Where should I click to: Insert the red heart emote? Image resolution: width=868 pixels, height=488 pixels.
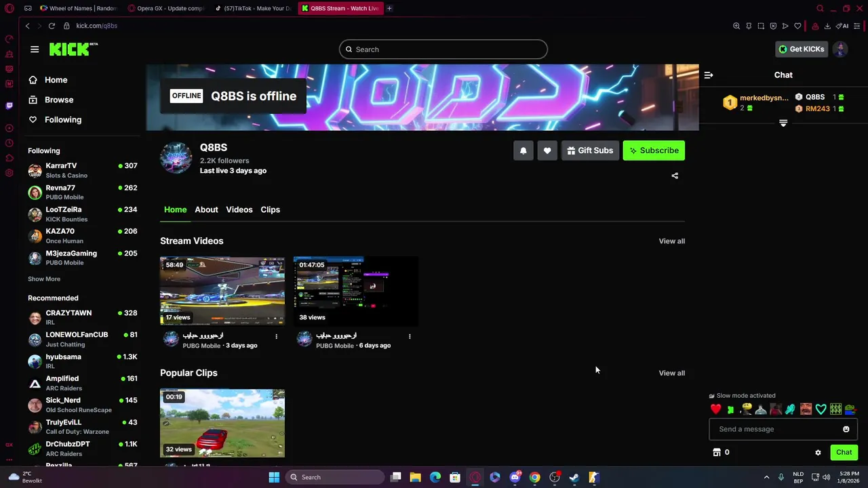(715, 409)
